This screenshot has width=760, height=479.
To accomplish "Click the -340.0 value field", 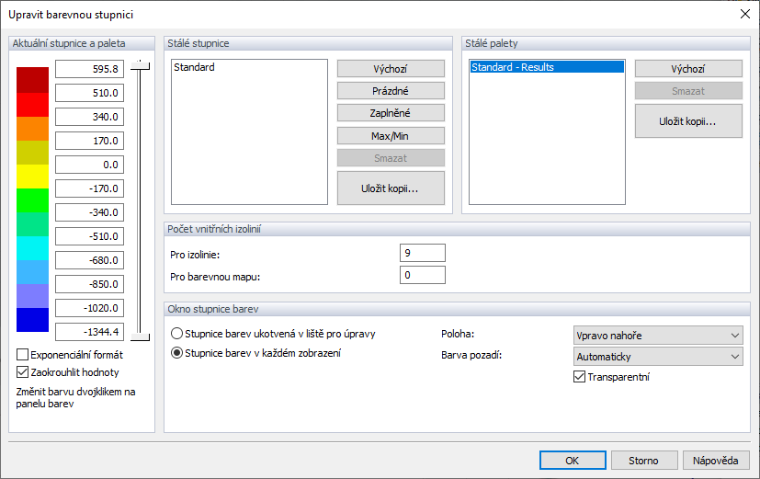I will [90, 212].
